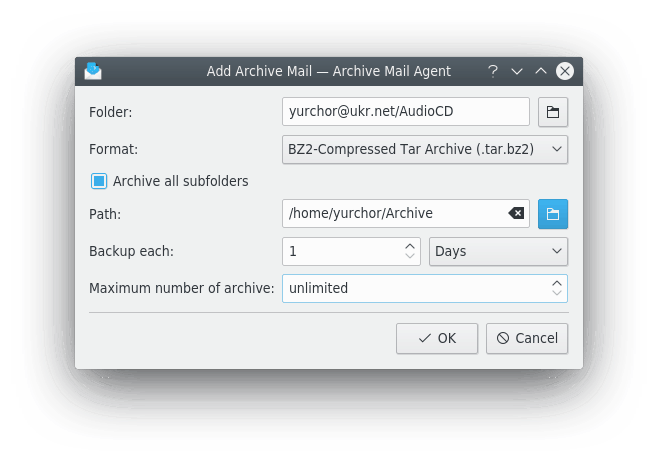This screenshot has height=462, width=658.
Task: Open folder chooser next to Folder field
Action: point(553,112)
